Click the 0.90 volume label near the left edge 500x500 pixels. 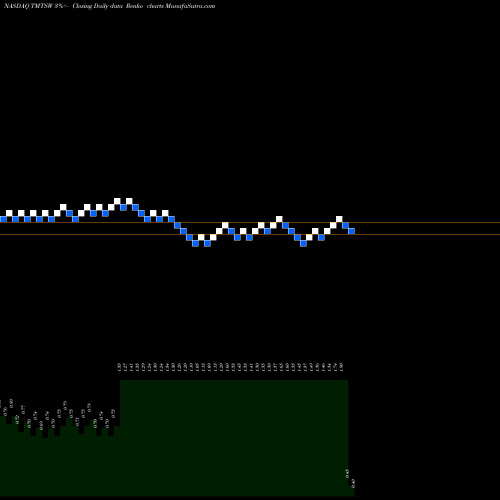[11, 403]
